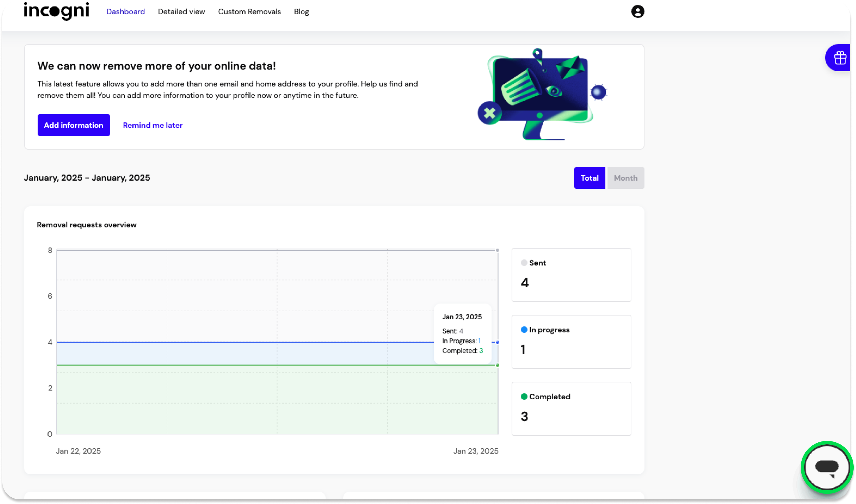856x504 pixels.
Task: Click the gray Sent legend dot
Action: tap(524, 263)
